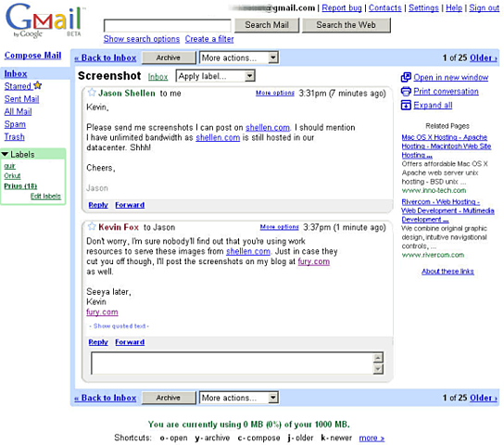Star Jason Shellen's message
504x445 pixels.
[x=92, y=93]
